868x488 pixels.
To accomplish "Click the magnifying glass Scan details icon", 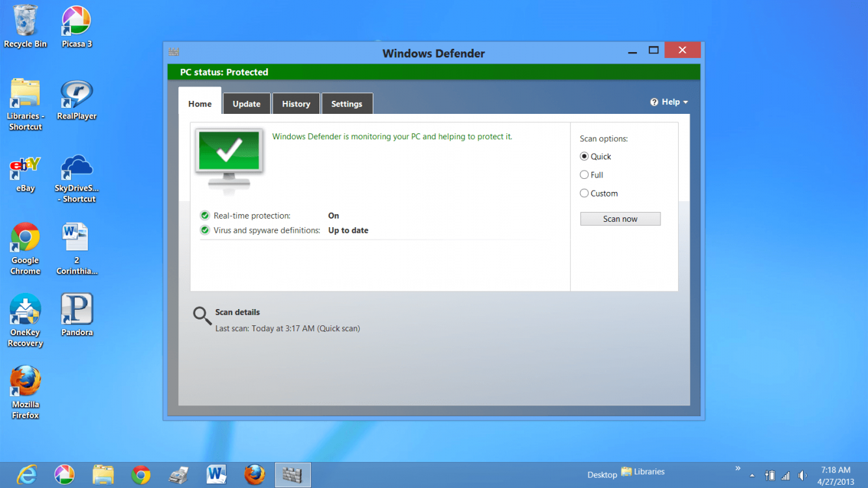I will (202, 316).
